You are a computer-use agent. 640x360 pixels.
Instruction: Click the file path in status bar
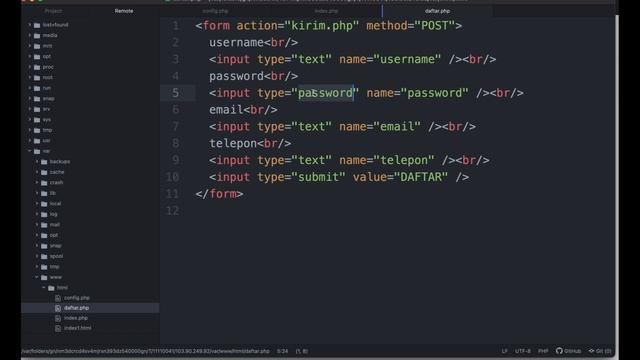[x=145, y=351]
